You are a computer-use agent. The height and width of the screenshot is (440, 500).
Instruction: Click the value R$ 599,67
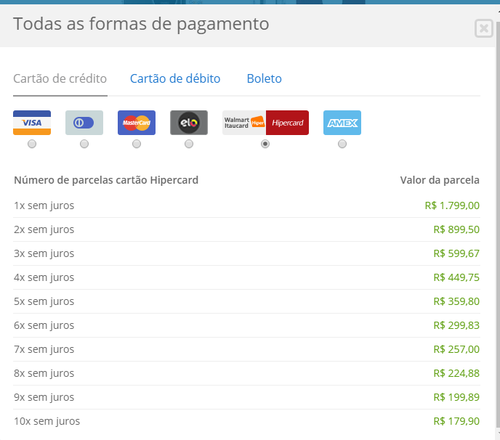(x=456, y=254)
